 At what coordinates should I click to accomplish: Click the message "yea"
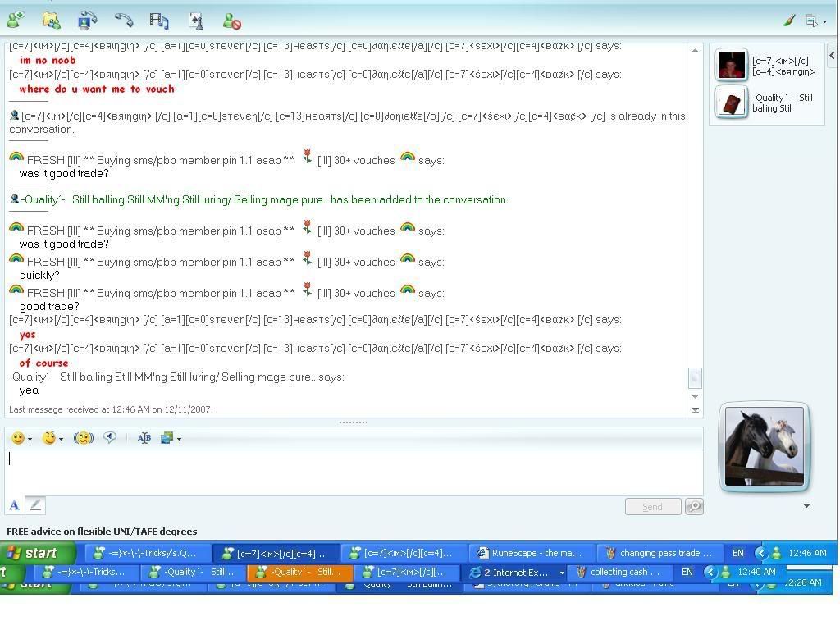click(x=29, y=390)
